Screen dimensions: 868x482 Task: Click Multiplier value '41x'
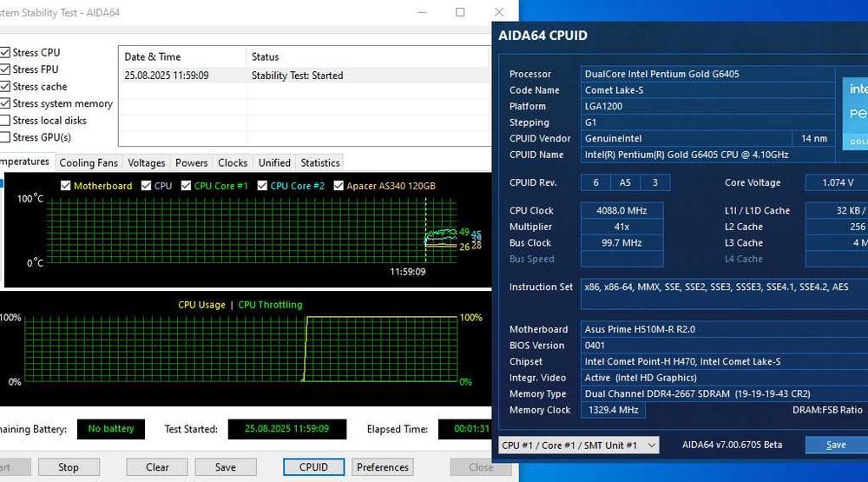(x=621, y=227)
